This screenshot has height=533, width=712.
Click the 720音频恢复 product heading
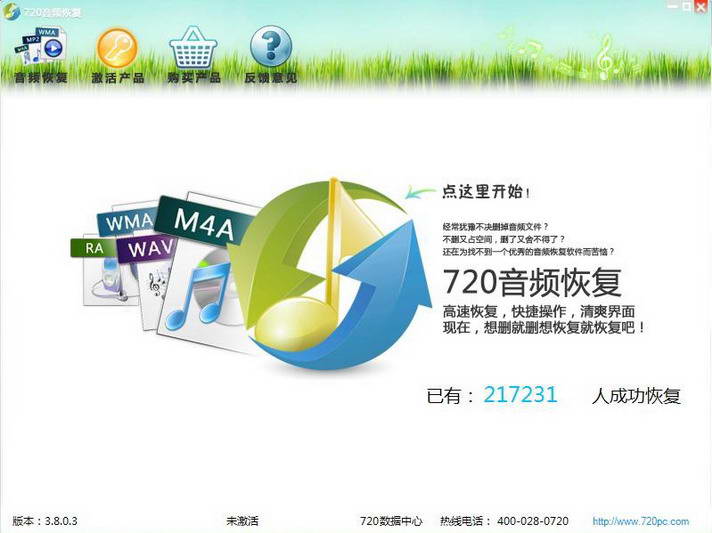[x=532, y=282]
